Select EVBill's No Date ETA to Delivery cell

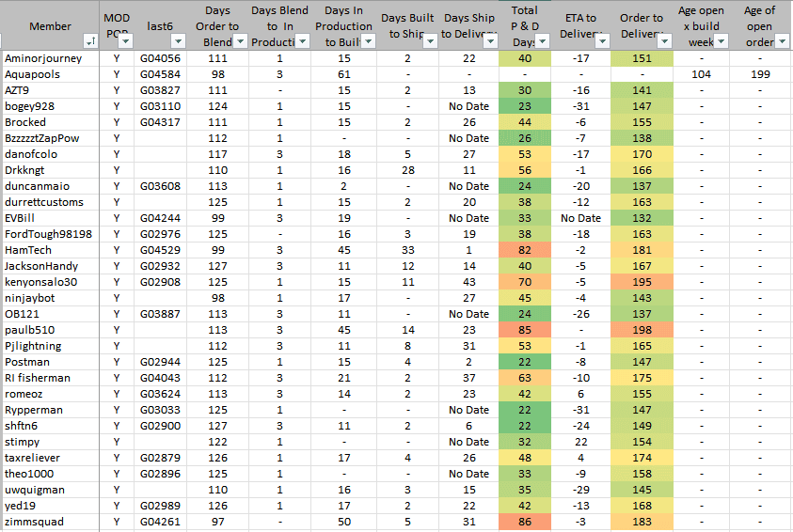(580, 218)
